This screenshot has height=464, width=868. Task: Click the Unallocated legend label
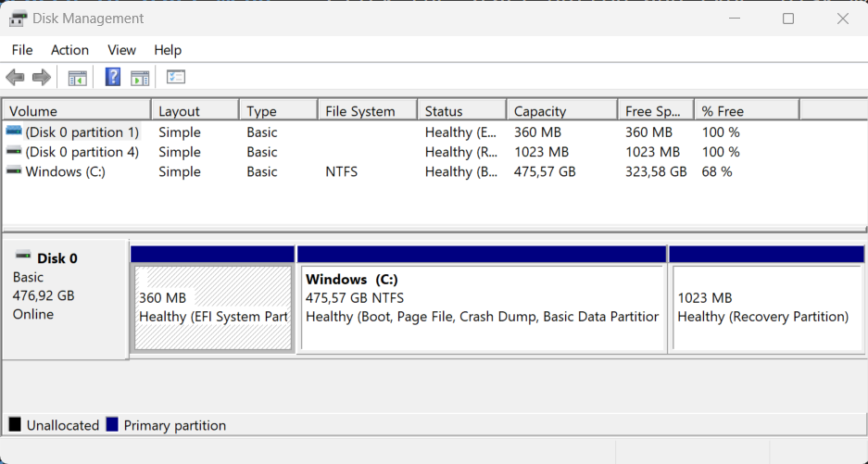tap(63, 425)
